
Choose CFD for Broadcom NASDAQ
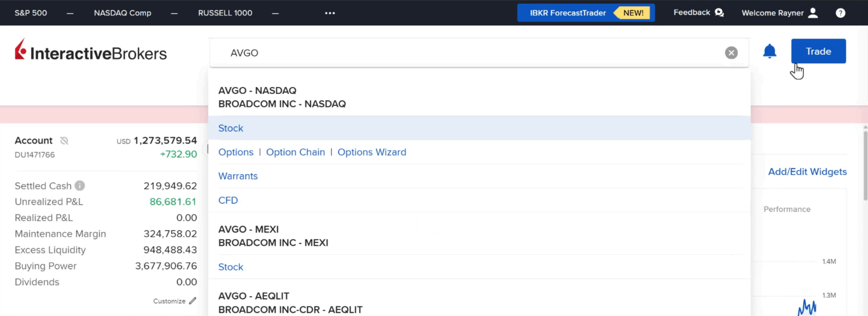tap(228, 200)
